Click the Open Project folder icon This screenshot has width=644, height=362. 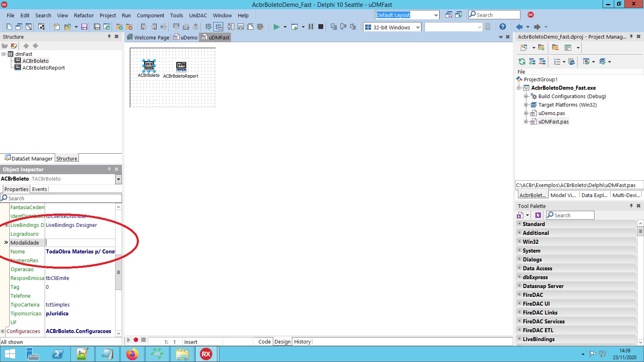(x=68, y=27)
